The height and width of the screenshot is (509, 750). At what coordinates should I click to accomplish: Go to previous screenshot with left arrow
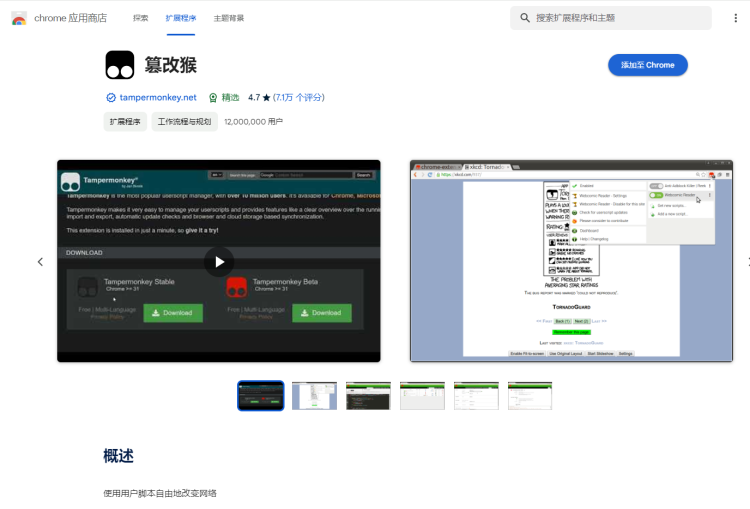[x=40, y=262]
